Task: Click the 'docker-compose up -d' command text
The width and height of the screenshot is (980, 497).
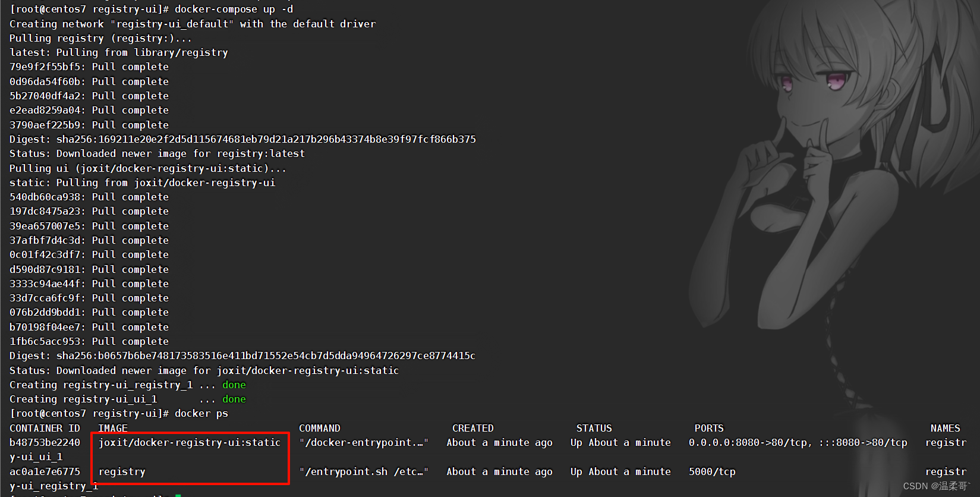Action: (234, 10)
